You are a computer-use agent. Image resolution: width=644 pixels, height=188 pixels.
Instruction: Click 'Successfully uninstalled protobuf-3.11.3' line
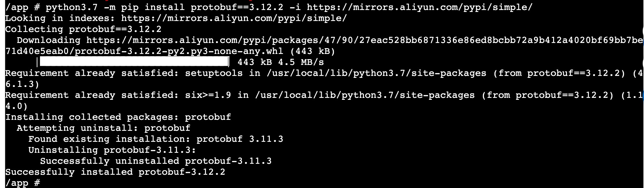click(156, 161)
